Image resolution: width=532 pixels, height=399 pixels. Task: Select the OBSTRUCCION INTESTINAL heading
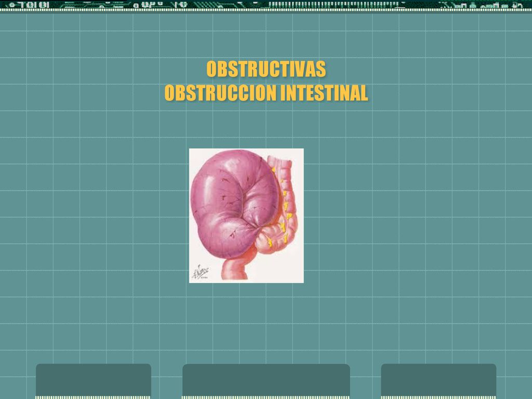coord(266,92)
